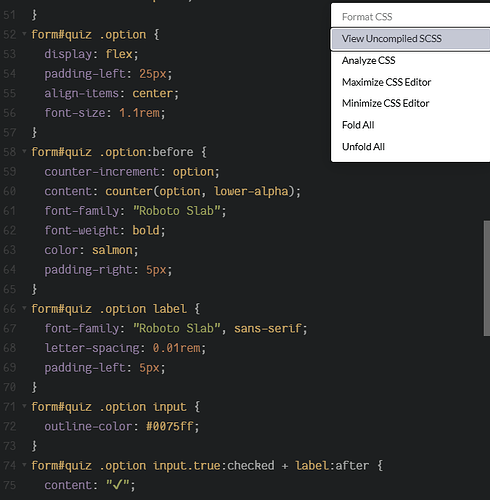490x500 pixels.
Task: Click the ':before' pseudo-selector on line 58
Action: point(170,152)
